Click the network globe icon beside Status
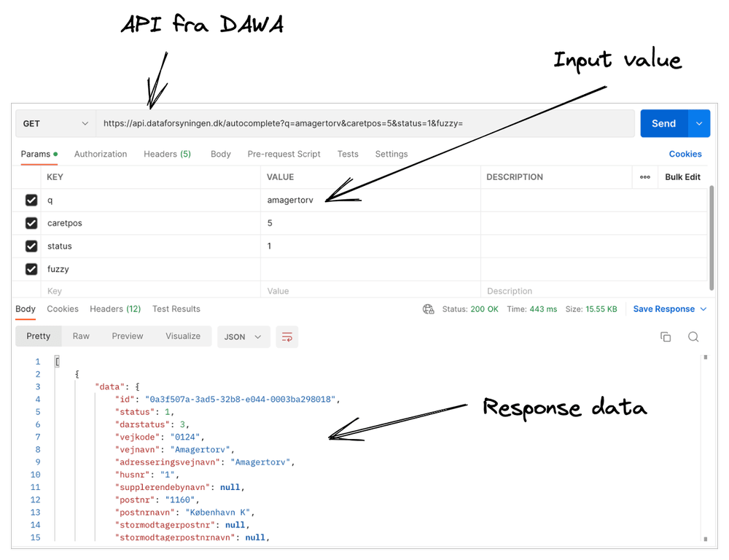This screenshot has height=560, width=729. (x=428, y=309)
